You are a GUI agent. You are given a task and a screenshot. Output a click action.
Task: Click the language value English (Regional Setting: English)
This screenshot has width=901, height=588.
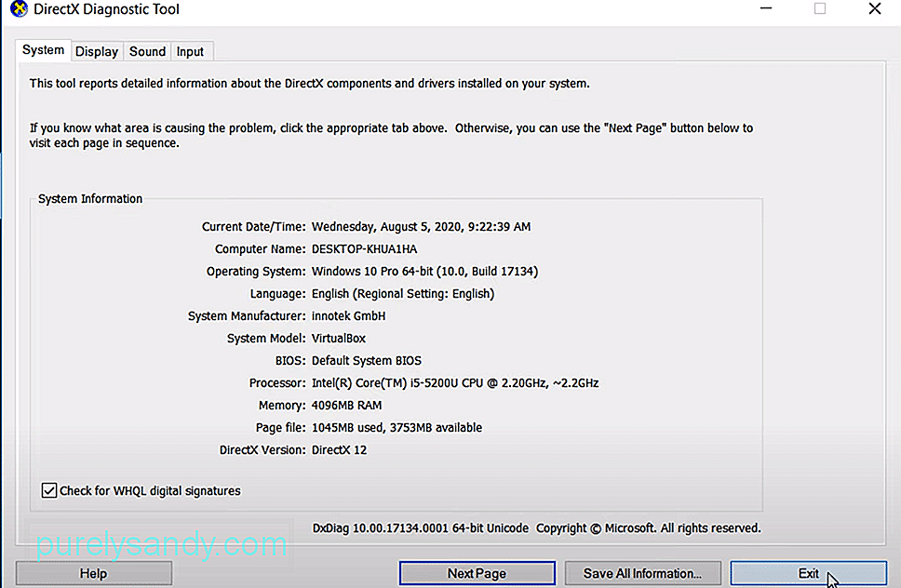click(x=403, y=294)
